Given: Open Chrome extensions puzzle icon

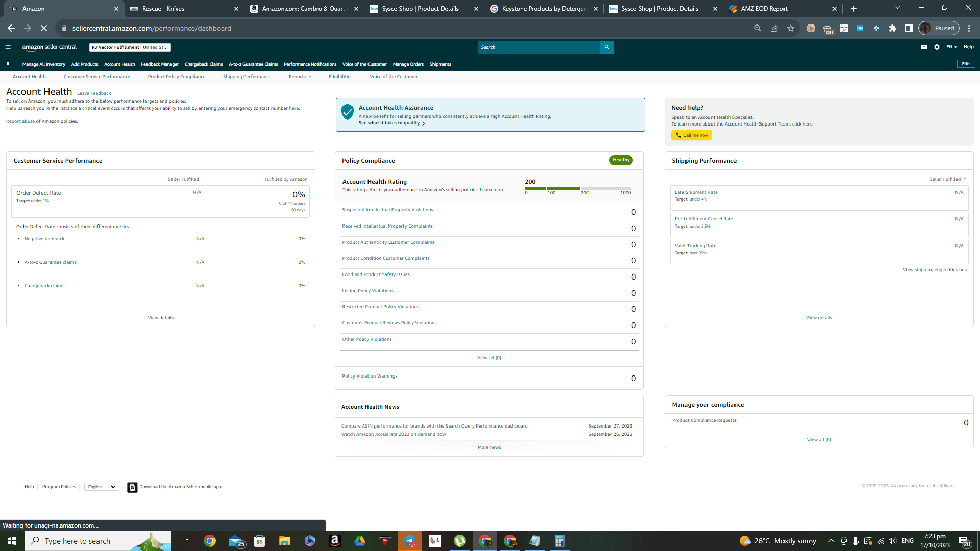Looking at the screenshot, I should point(893,28).
